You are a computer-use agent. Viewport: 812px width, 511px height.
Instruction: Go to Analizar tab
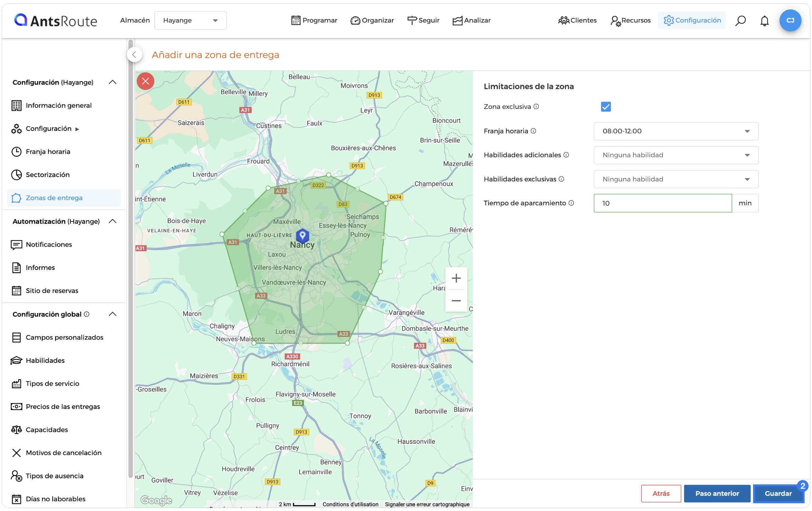pyautogui.click(x=471, y=20)
